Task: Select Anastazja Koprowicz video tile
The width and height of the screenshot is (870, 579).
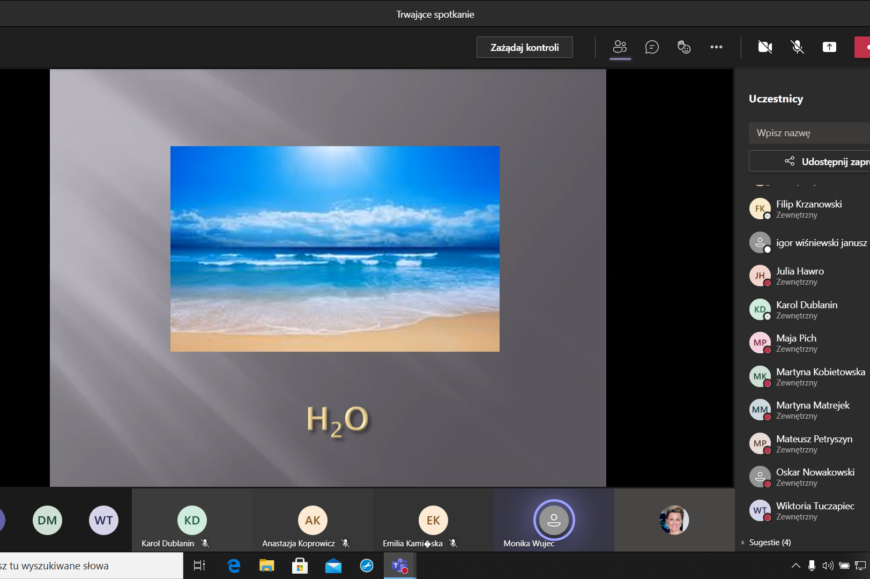Action: [312, 520]
